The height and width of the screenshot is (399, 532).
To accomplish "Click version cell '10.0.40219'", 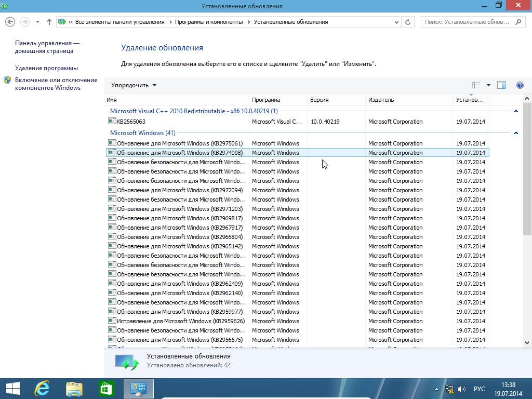I will (325, 122).
